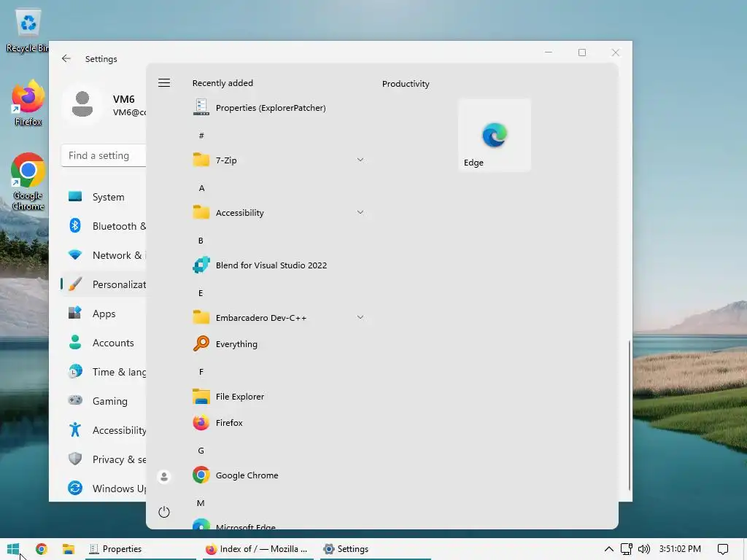
Task: Select the Firefox desktop shortcut
Action: 28,104
